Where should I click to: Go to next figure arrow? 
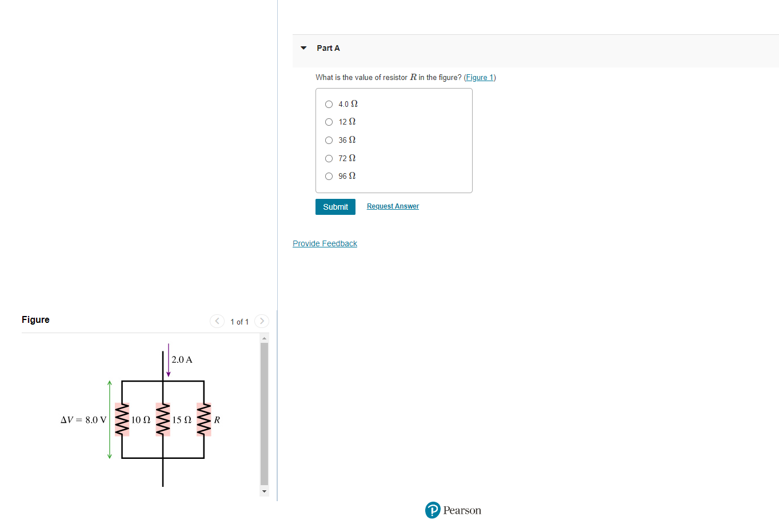click(x=262, y=321)
